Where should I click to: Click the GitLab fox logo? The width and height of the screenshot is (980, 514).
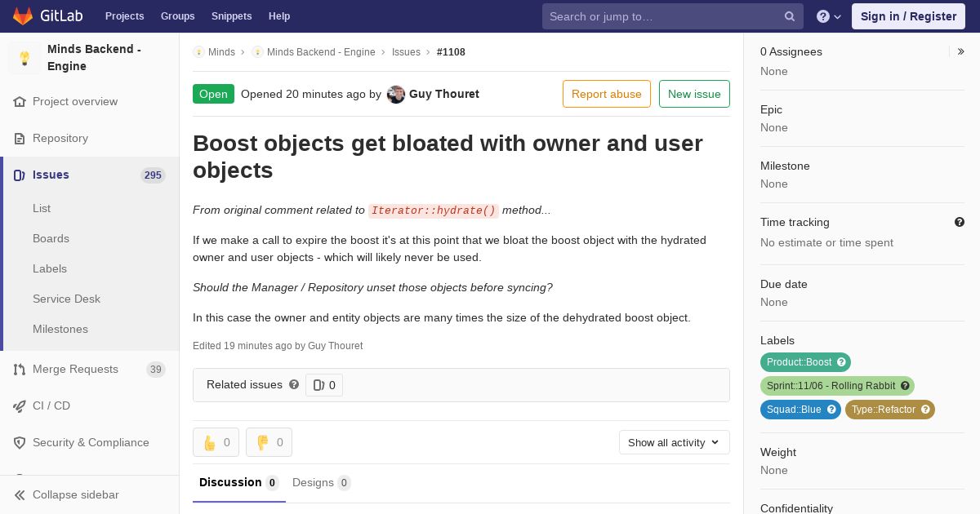23,16
